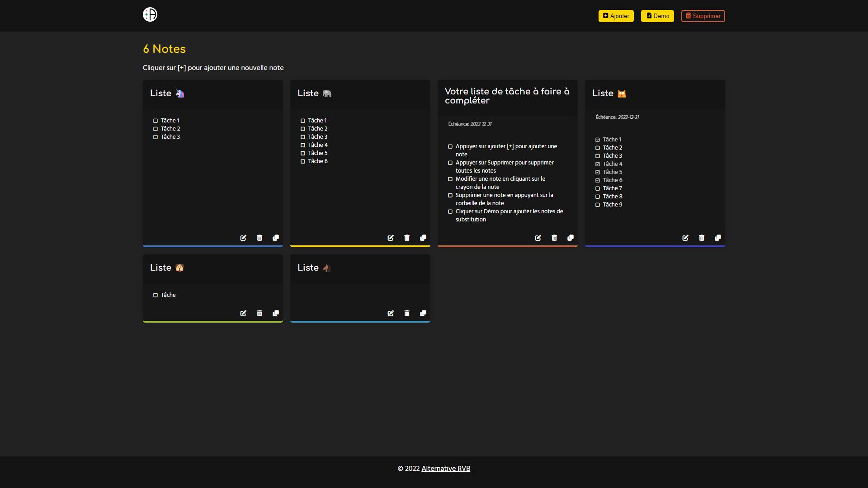This screenshot has width=868, height=488.
Task: Delete the dog Liste note
Action: pyautogui.click(x=259, y=313)
